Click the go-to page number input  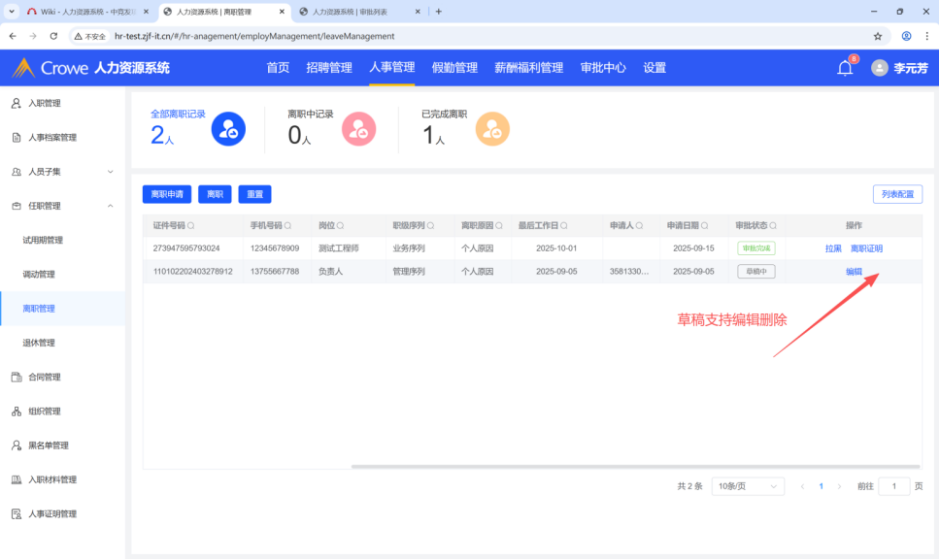coord(893,486)
